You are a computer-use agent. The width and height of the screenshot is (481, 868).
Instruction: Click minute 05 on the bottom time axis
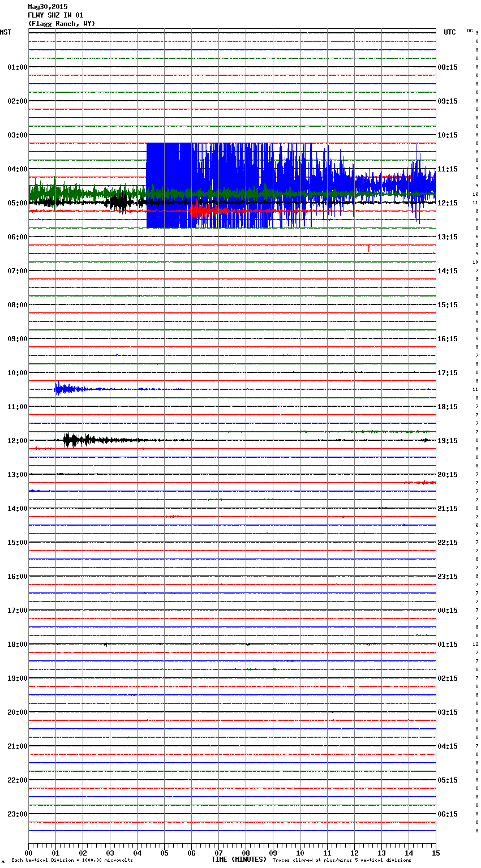click(x=165, y=853)
